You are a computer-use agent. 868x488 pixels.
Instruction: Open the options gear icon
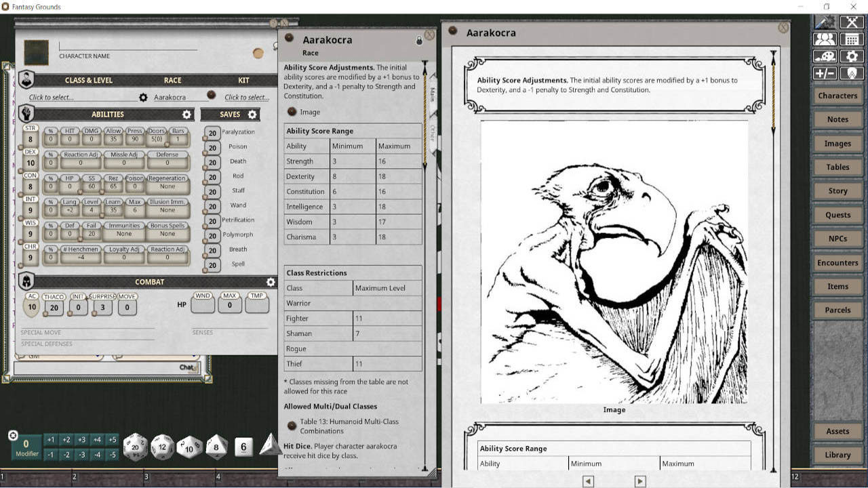[x=852, y=56]
